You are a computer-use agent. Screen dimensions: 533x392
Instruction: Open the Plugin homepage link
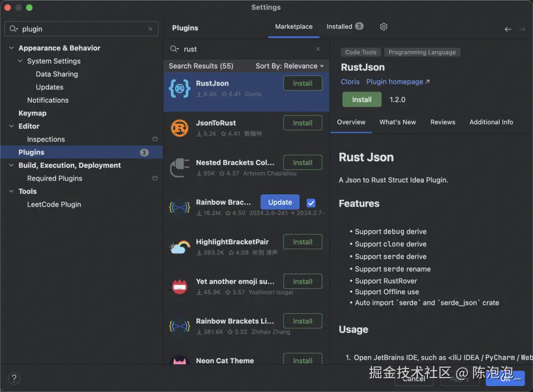tap(398, 82)
